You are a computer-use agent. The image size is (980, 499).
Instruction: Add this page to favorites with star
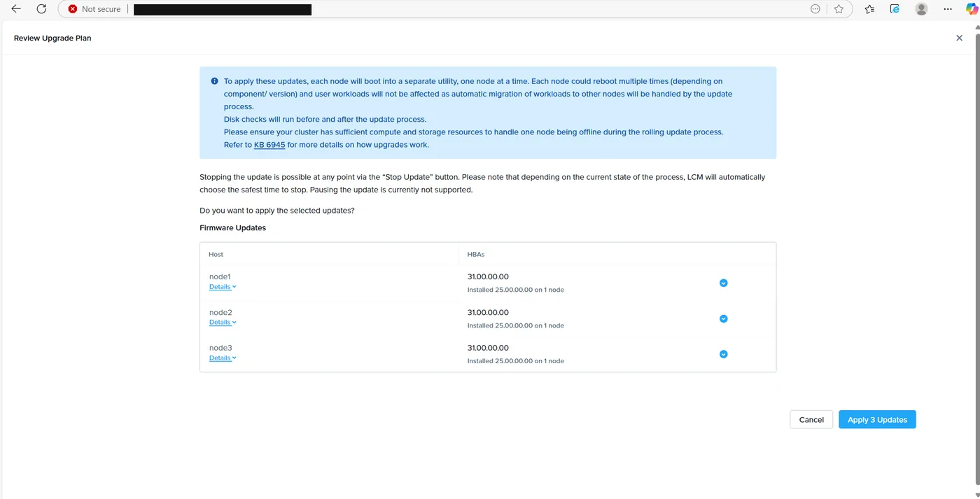(x=839, y=9)
